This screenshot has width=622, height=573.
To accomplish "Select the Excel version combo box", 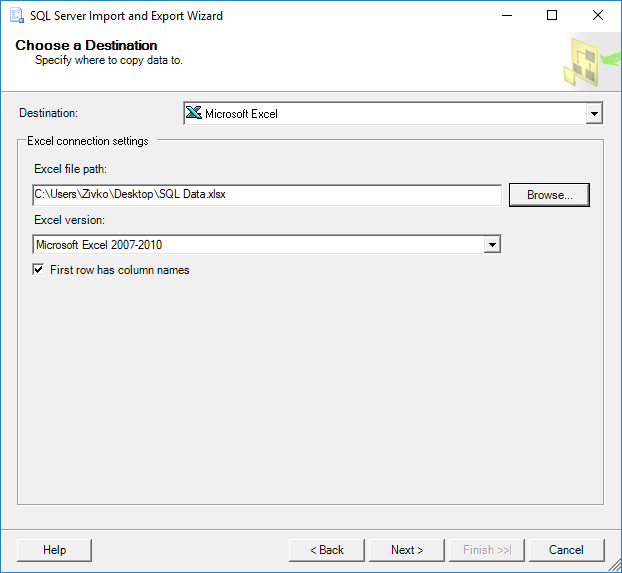I will [x=267, y=244].
